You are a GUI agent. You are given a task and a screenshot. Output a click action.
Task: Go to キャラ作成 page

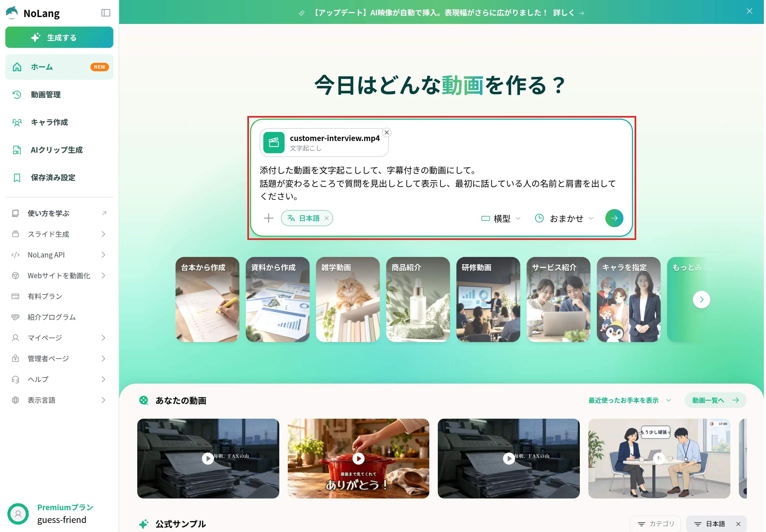pyautogui.click(x=59, y=122)
